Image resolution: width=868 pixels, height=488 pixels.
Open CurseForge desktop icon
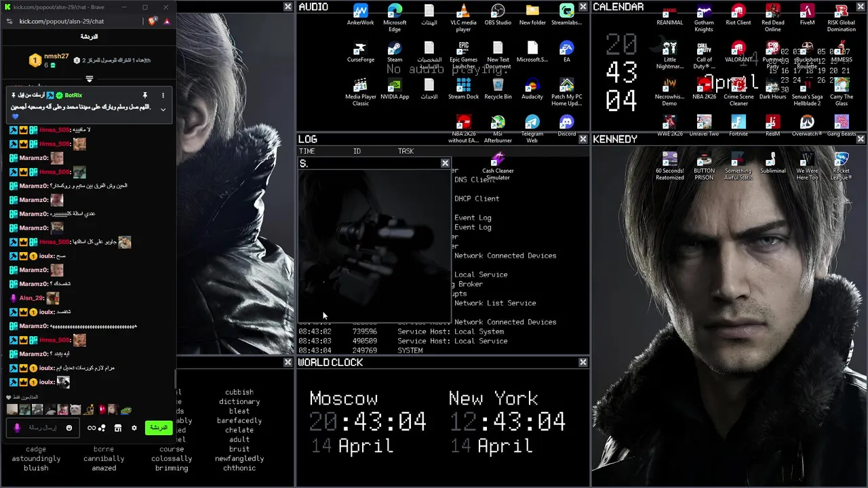click(x=360, y=52)
